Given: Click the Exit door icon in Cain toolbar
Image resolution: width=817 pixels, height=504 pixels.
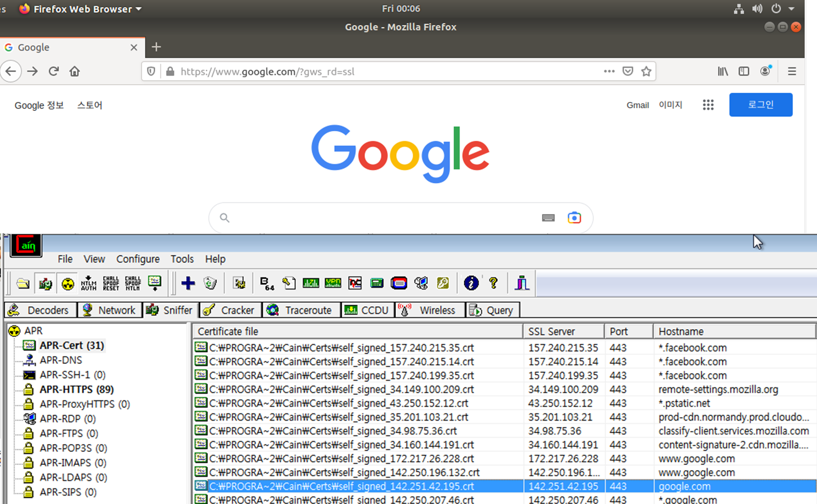Looking at the screenshot, I should 522,283.
